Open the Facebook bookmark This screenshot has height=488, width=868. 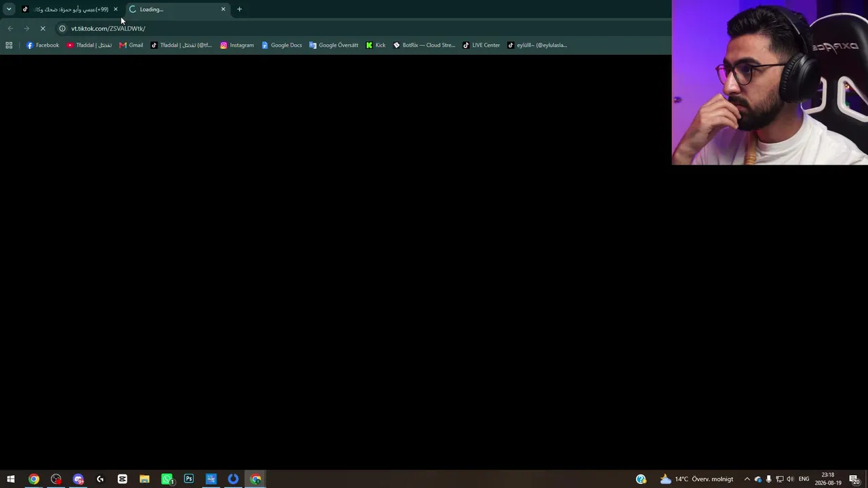[x=43, y=45]
